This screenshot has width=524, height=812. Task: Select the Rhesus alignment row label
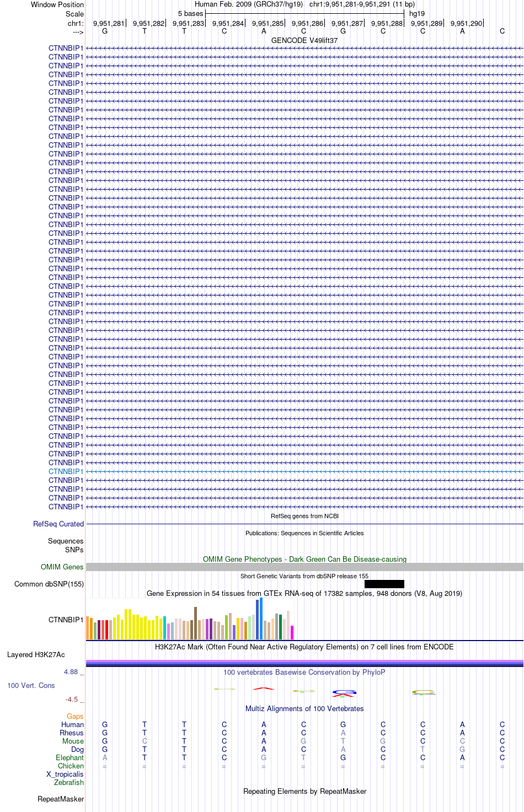coord(72,733)
